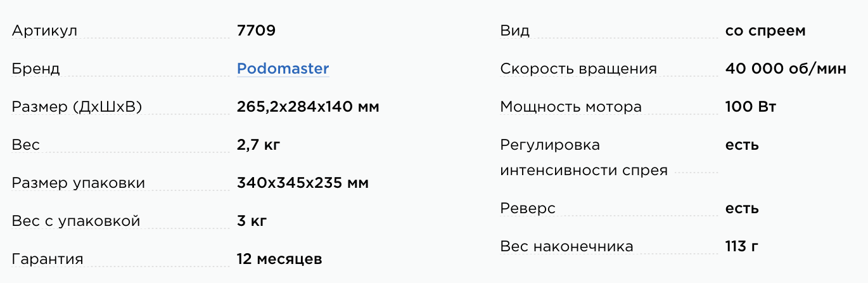
Task: Open the Podomaster brand link
Action: tap(283, 69)
